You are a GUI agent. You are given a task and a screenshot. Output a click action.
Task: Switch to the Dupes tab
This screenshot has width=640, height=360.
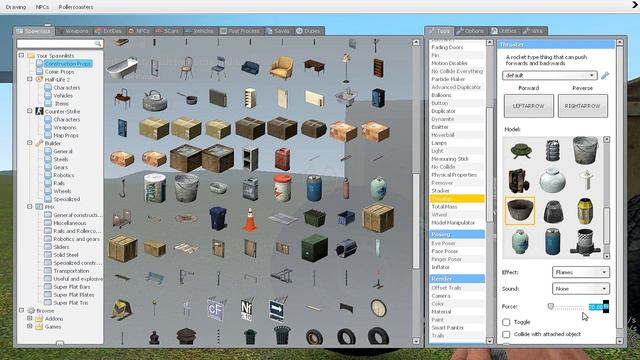pyautogui.click(x=308, y=31)
